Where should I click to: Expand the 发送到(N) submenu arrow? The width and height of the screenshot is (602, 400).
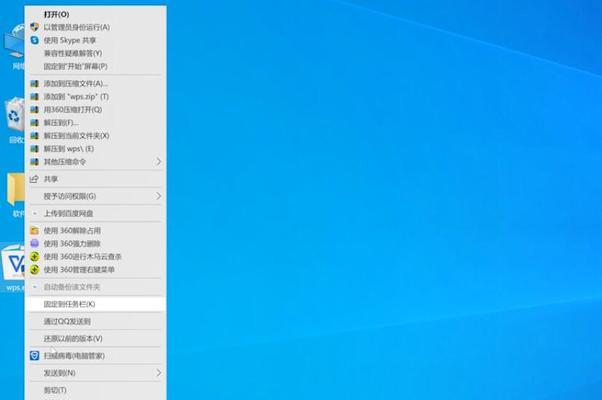click(158, 373)
